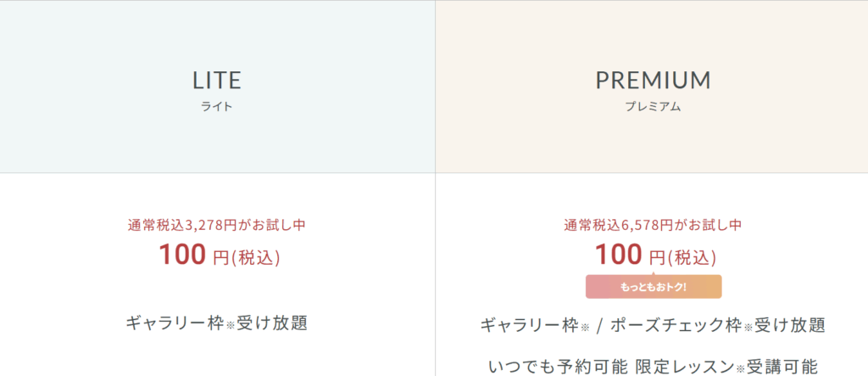Click the LITE plan heading

pyautogui.click(x=217, y=81)
